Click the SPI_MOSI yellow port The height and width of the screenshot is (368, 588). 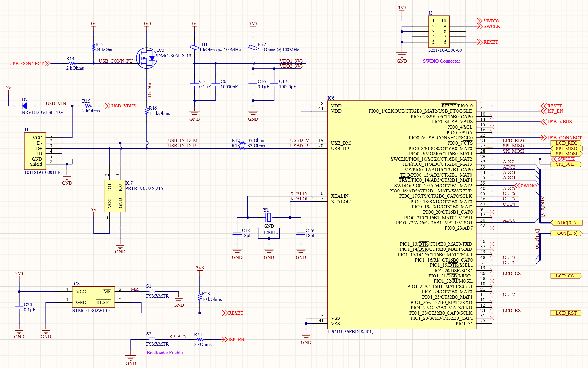pyautogui.click(x=566, y=154)
